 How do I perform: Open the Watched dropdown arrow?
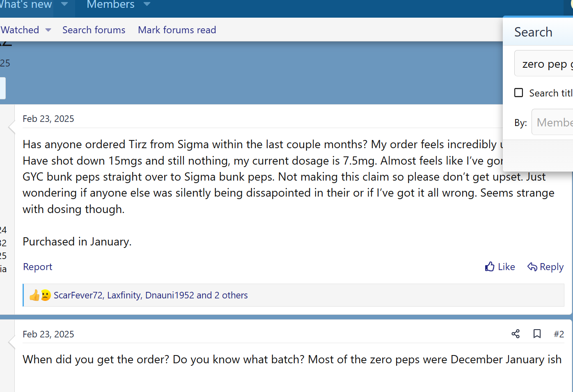[48, 30]
